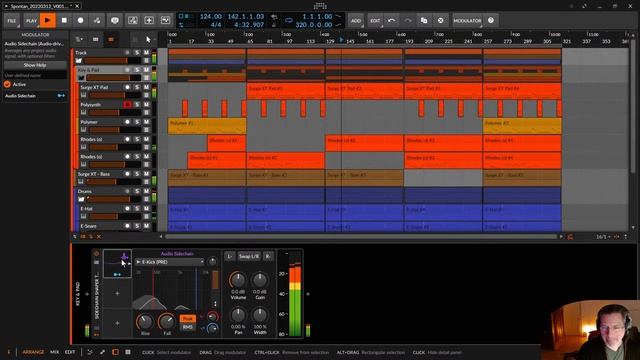Click the Show Help button
The width and height of the screenshot is (640, 360).
point(35,65)
